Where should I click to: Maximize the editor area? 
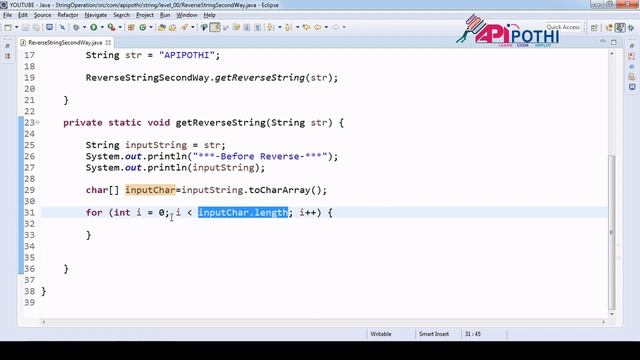613,42
